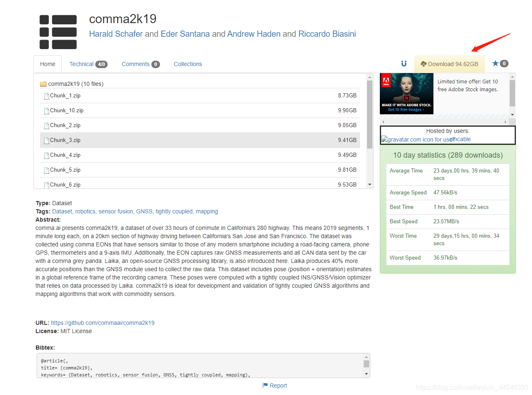Click the comma2k19 (10 files) folder label
Screen dimensions: 532x395
tap(76, 84)
